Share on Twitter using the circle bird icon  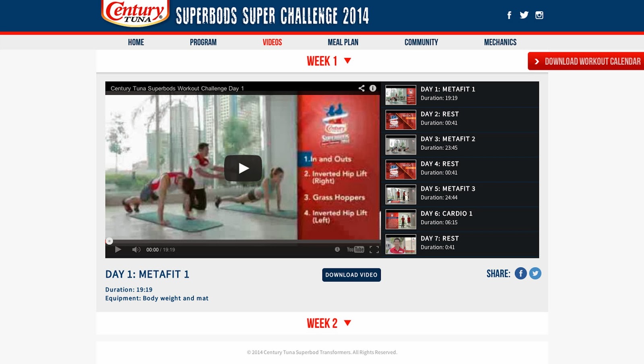pyautogui.click(x=535, y=273)
